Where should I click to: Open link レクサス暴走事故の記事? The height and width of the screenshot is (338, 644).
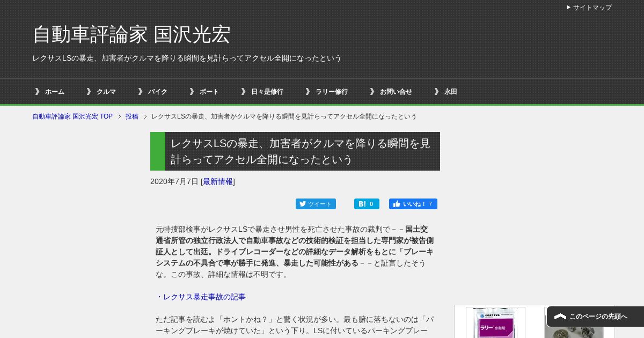(201, 297)
